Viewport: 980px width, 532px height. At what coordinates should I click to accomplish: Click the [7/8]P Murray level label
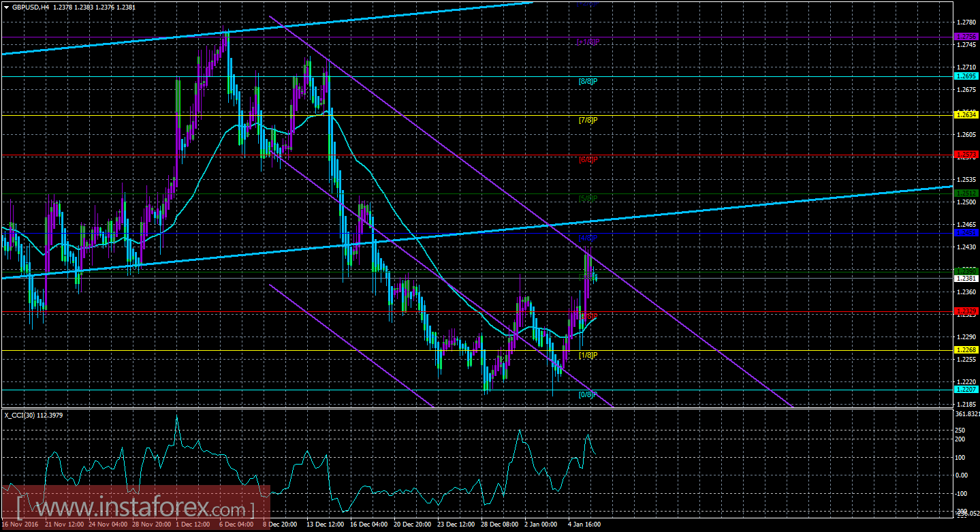(588, 121)
